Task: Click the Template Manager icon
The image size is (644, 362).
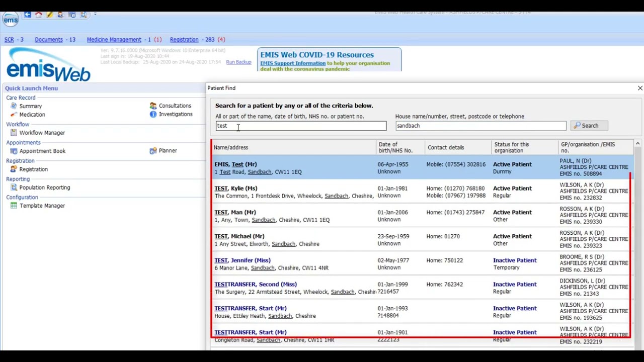Action: click(14, 206)
